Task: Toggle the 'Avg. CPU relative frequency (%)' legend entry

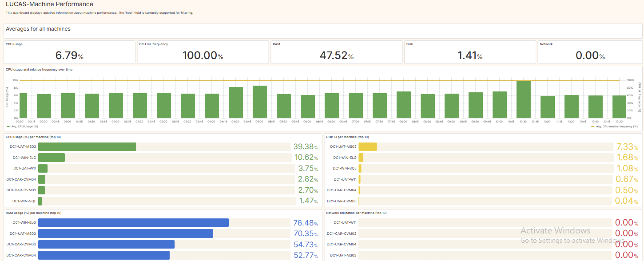Action: [x=614, y=126]
